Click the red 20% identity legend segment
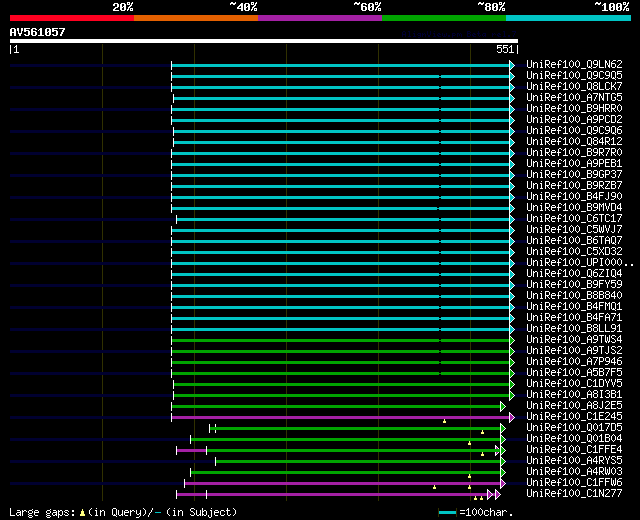Screen dimensions: 640x520 [x=71, y=18]
